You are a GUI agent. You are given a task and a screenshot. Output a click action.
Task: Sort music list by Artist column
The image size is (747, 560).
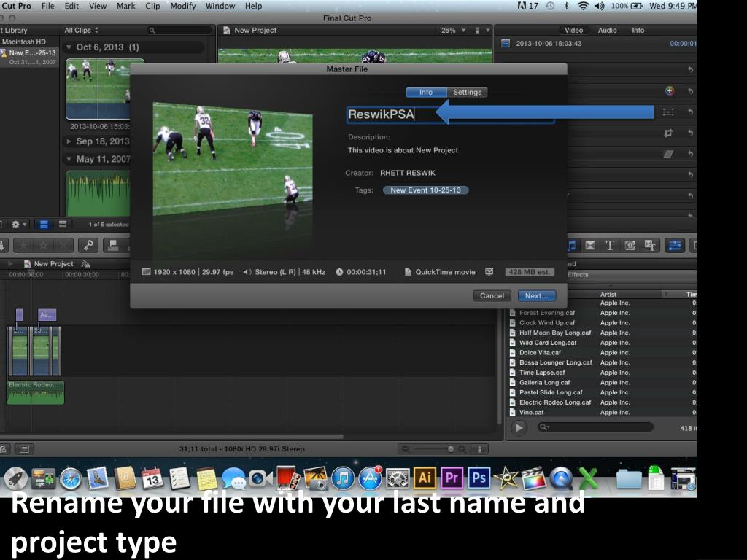pos(630,295)
